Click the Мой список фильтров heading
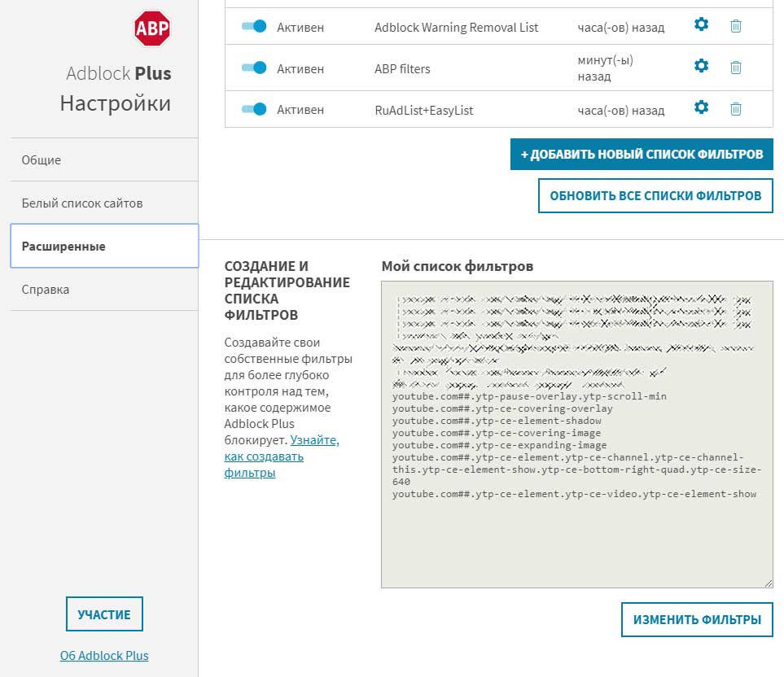 458,266
